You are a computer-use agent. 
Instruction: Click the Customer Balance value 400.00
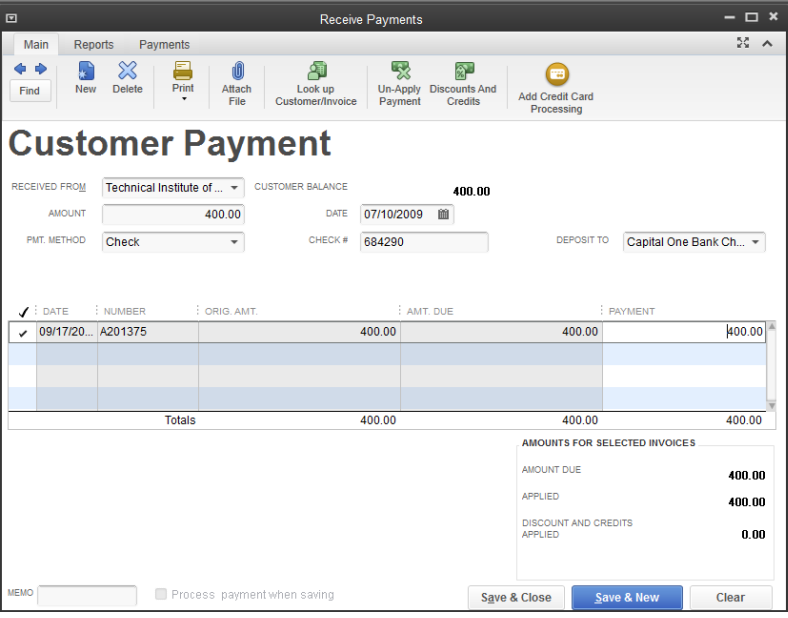(471, 191)
